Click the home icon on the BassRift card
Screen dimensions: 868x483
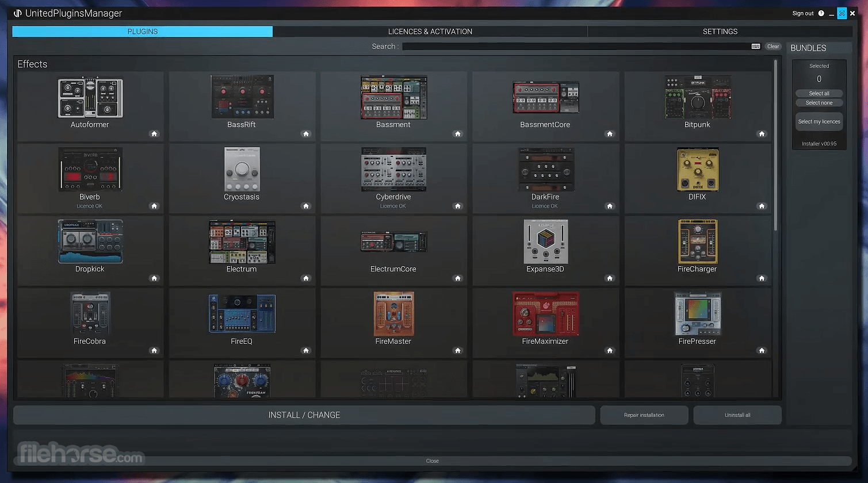coord(306,134)
